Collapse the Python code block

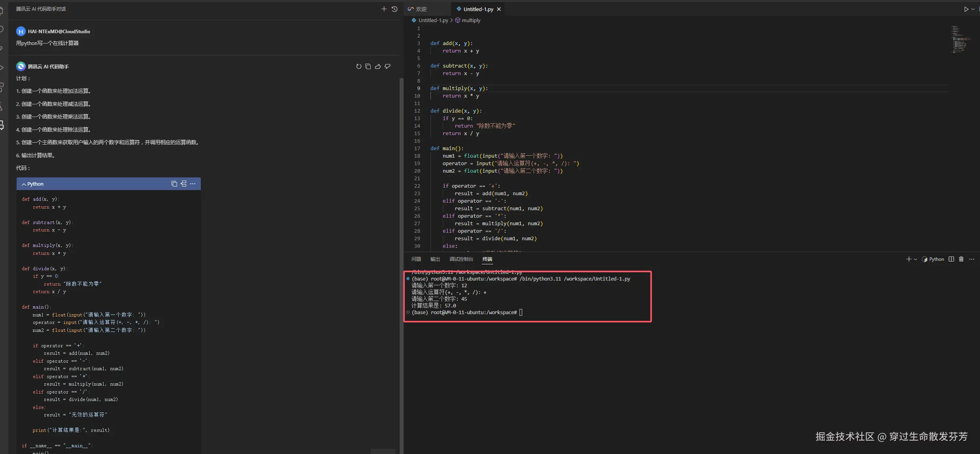click(24, 184)
